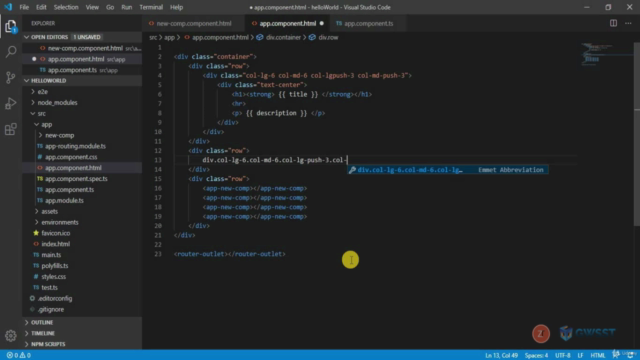Open the Explorer view in activity bar
Image resolution: width=640 pixels, height=360 pixels.
(11, 27)
